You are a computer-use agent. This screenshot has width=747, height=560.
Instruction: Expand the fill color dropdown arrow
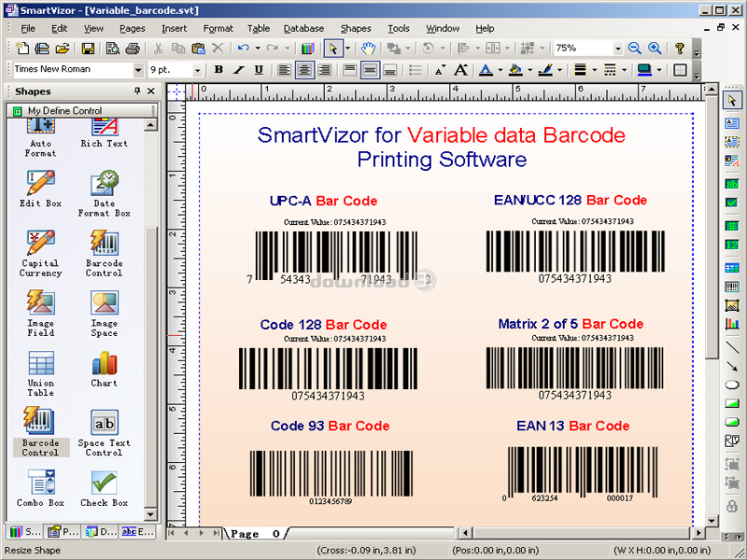[x=529, y=70]
